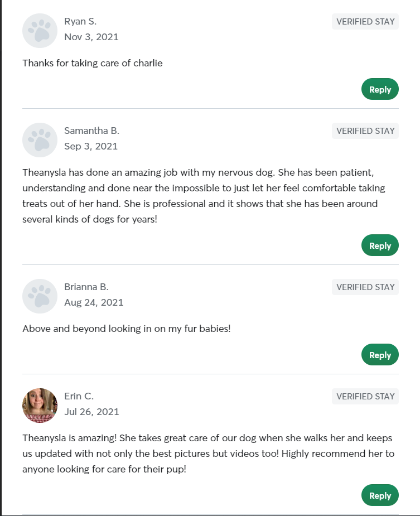Reply to Erin C.'s review
This screenshot has width=420, height=516.
[x=380, y=495]
